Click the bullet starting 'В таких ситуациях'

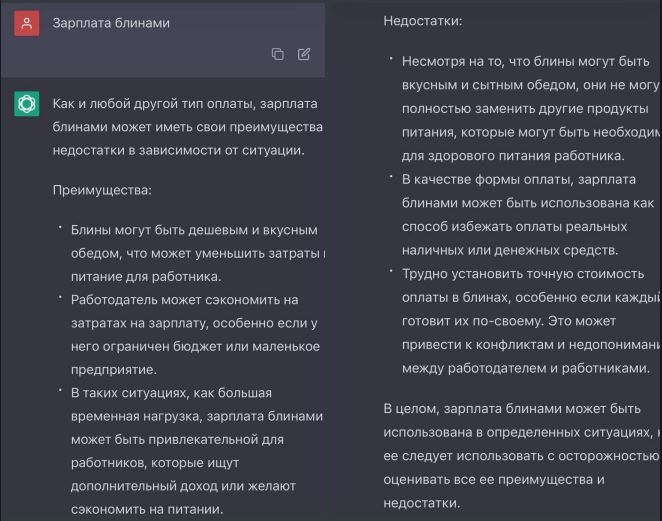click(197, 451)
